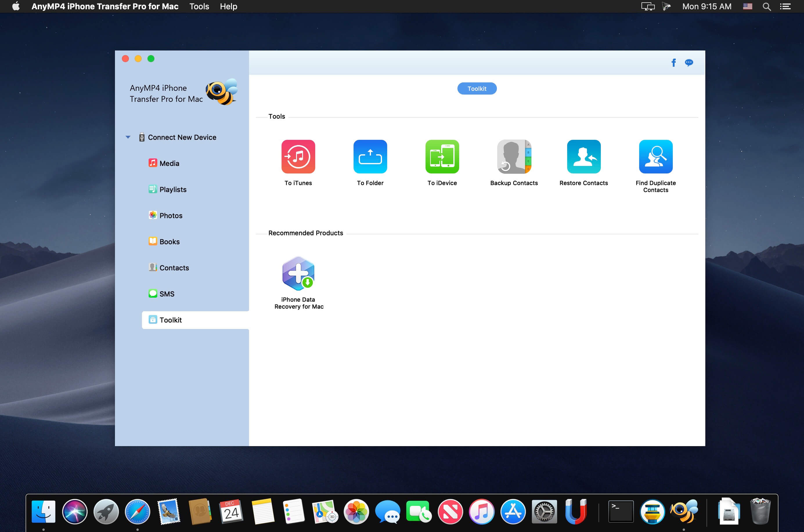The width and height of the screenshot is (804, 532).
Task: Click the Facebook icon in header
Action: 674,62
